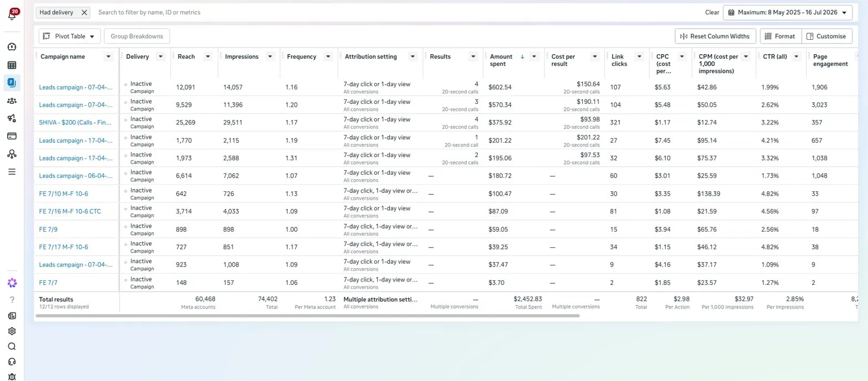This screenshot has width=868, height=381.
Task: Open the Customise button
Action: [x=826, y=36]
